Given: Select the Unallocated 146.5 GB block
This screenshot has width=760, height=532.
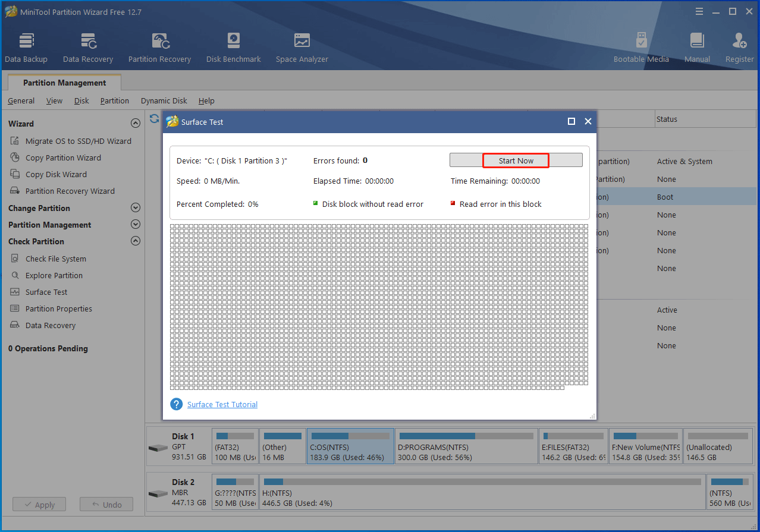Looking at the screenshot, I should [x=718, y=446].
